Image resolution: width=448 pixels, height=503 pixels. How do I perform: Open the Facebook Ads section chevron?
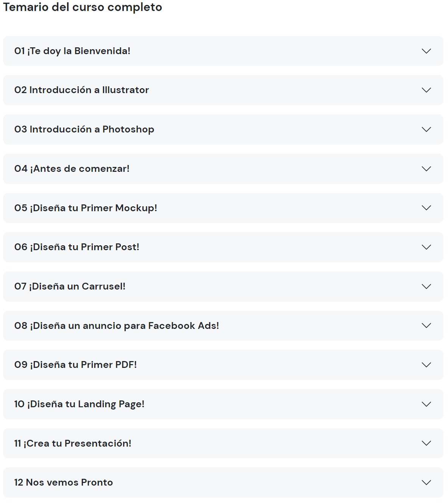pos(426,325)
